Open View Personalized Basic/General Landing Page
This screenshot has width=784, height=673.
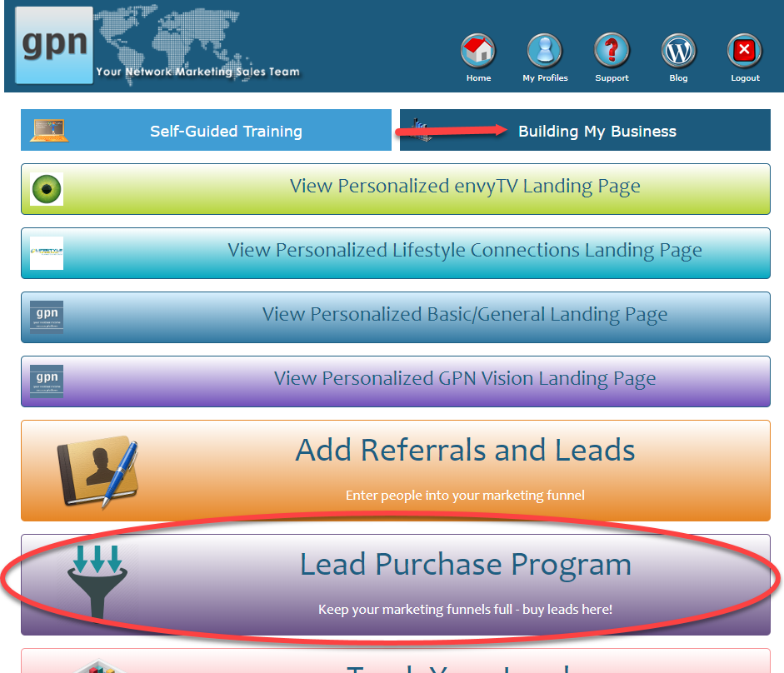(x=396, y=317)
